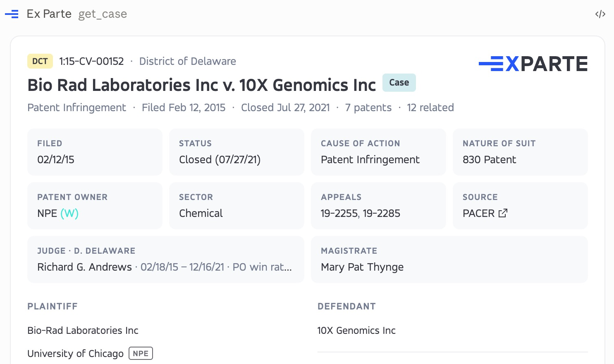614x364 pixels.
Task: Open the 12 related link
Action: (430, 107)
